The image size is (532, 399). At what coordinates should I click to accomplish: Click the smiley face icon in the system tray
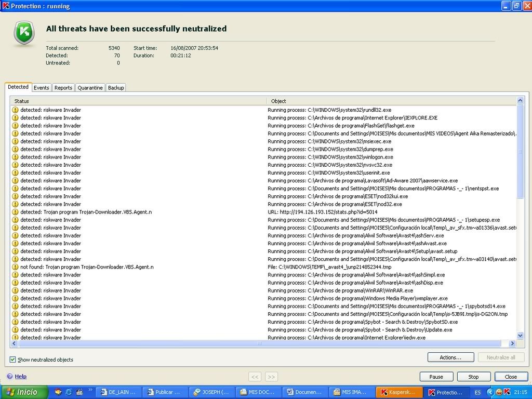point(499,392)
